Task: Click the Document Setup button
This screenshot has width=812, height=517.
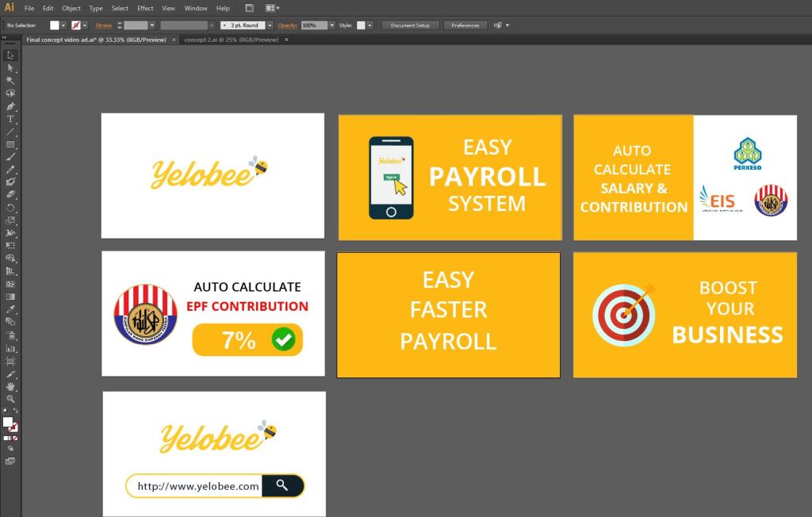Action: pyautogui.click(x=410, y=25)
